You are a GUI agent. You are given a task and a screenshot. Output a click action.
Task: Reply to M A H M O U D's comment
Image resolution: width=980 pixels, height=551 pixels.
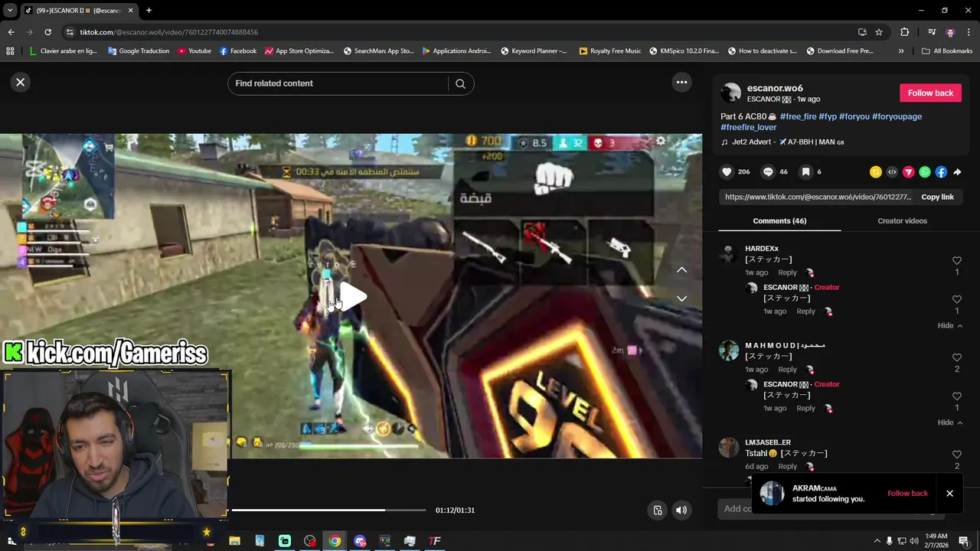[x=787, y=370]
